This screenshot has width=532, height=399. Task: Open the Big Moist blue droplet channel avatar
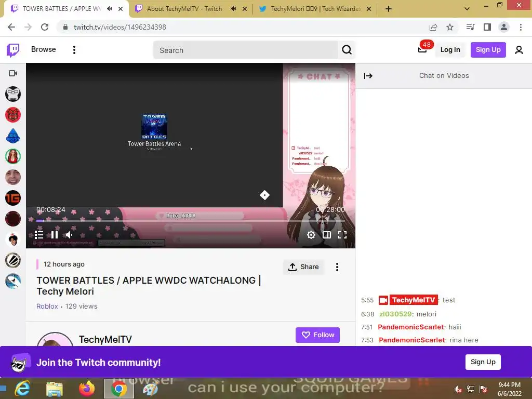(x=13, y=136)
